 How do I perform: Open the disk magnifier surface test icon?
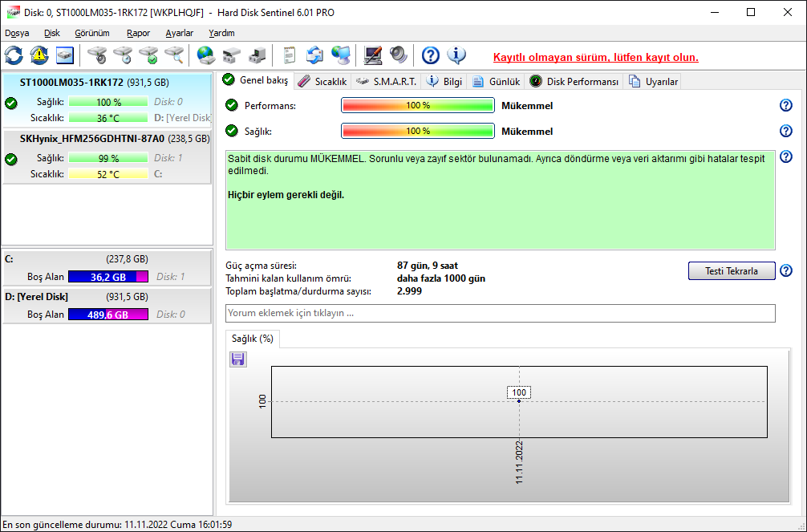tap(174, 55)
